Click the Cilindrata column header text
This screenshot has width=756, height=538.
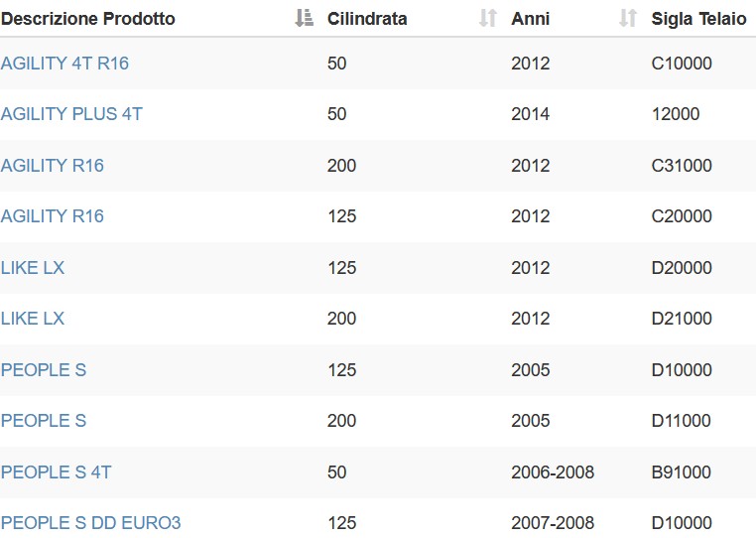pos(367,19)
